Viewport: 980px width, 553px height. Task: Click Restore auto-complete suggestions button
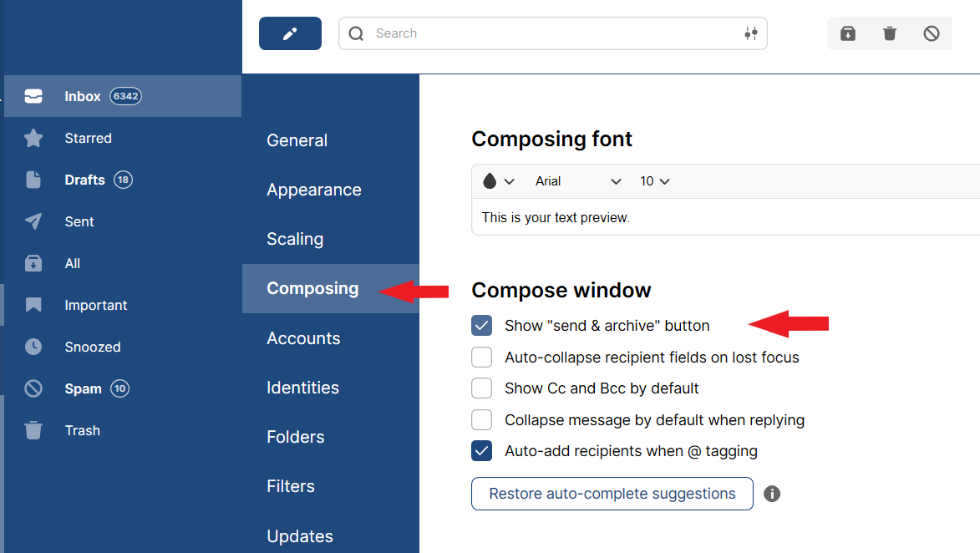coord(612,494)
